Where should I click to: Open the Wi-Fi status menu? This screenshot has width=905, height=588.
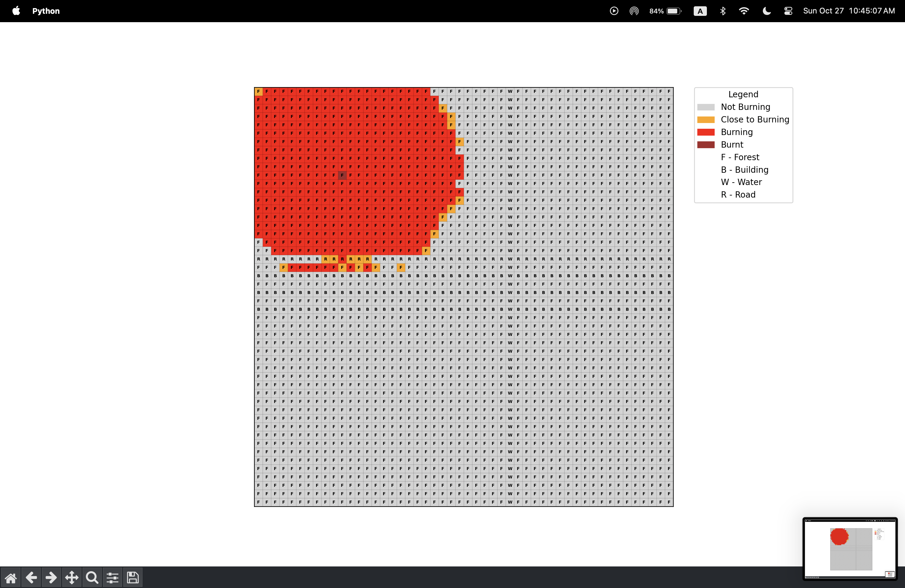click(x=744, y=11)
